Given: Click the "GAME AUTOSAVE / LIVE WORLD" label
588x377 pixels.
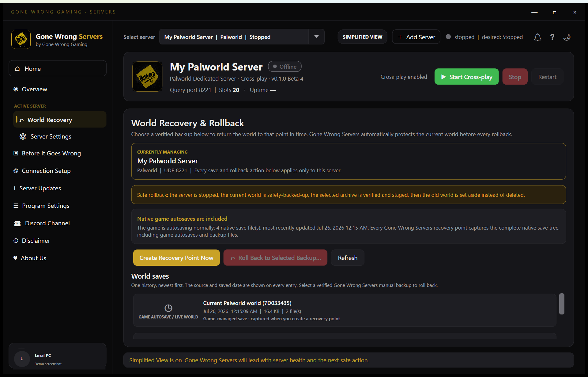Looking at the screenshot, I should pos(168,317).
